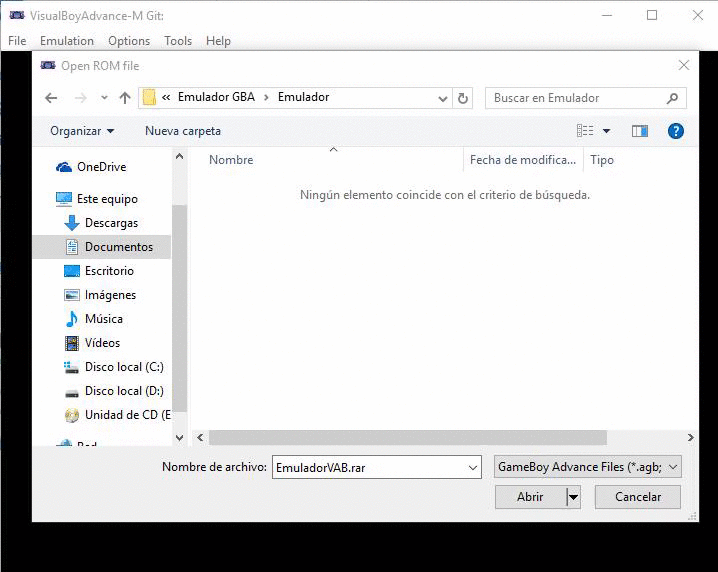
Task: Sort by the Nombre column header
Action: [x=231, y=160]
